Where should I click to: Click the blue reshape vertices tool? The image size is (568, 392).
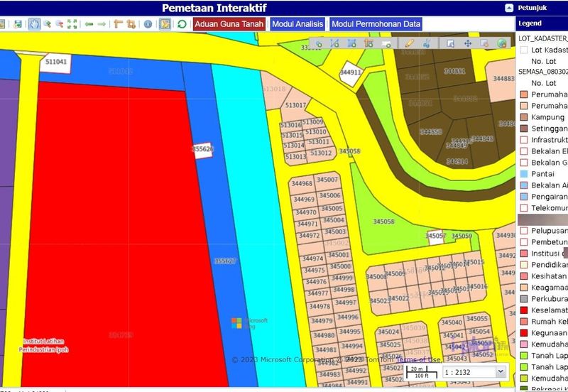click(x=427, y=44)
